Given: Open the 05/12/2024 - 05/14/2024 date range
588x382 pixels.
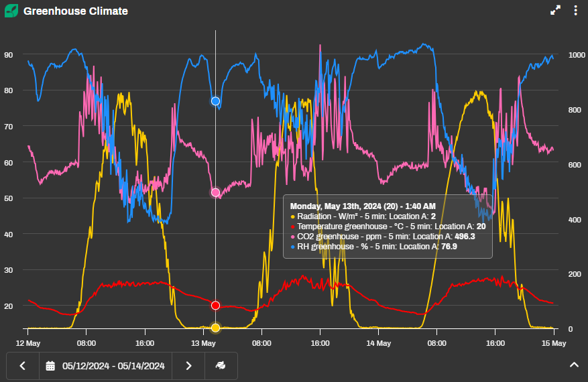Looking at the screenshot, I should (113, 365).
